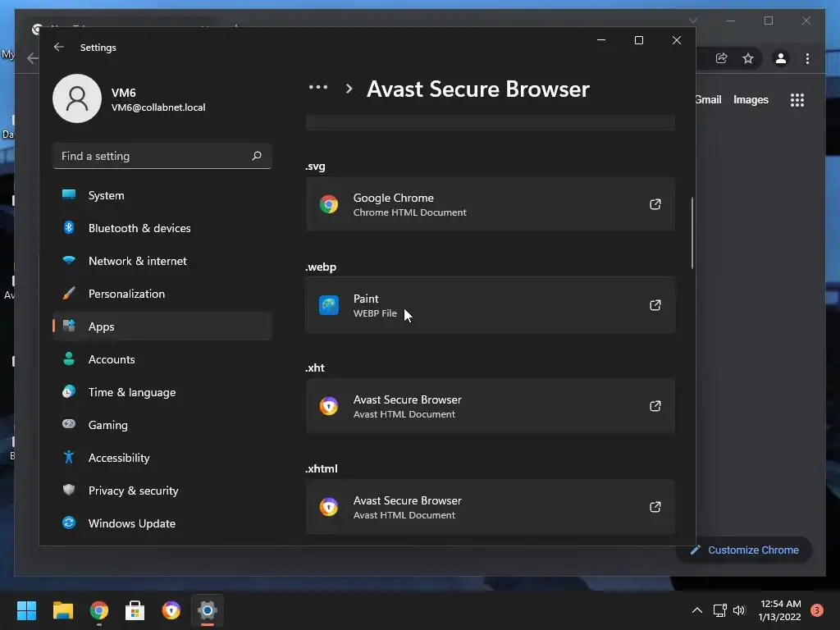Open the clock showing 12:54 AM
This screenshot has height=630, width=840.
[x=780, y=610]
